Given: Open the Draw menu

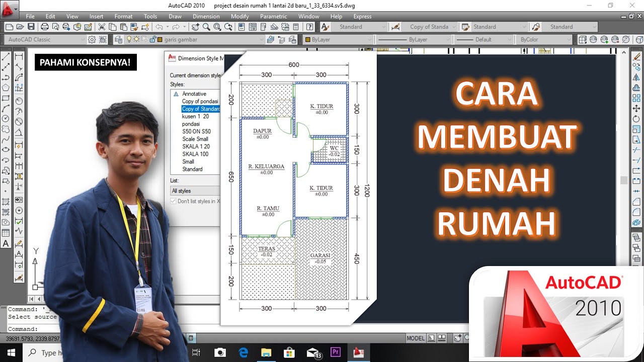Looking at the screenshot, I should tap(175, 16).
